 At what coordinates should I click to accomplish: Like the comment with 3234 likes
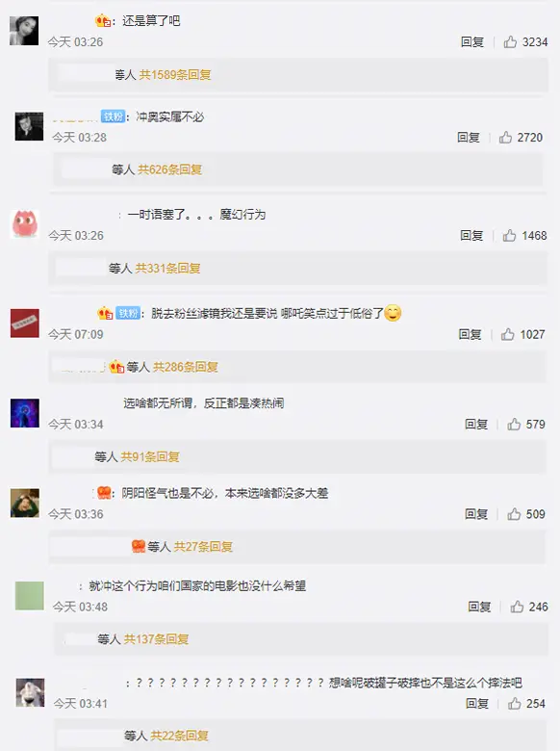(510, 42)
